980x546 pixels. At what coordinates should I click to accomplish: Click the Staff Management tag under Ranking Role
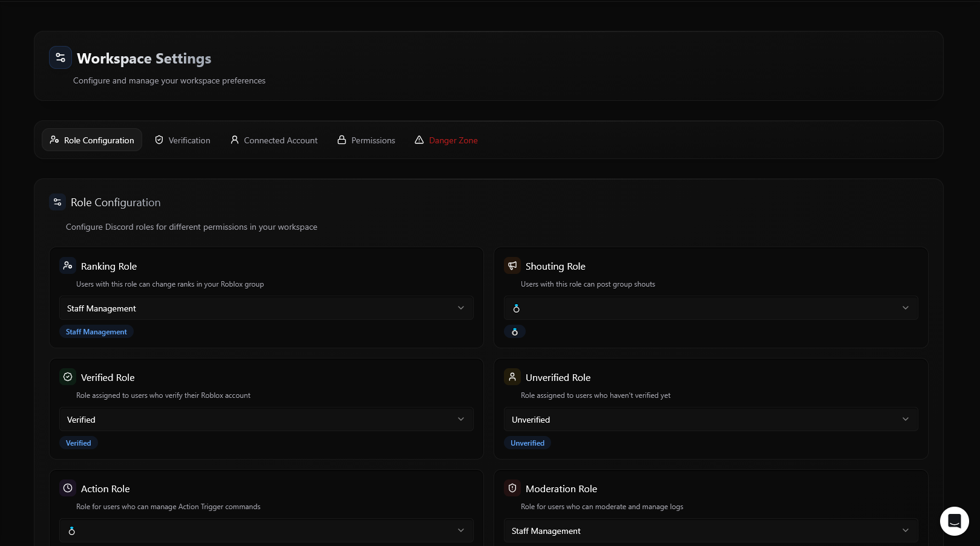(x=96, y=332)
